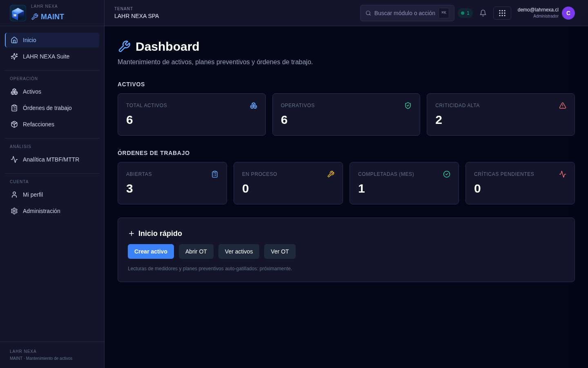Click the ÓRDENES DE TRABAJO section heading

pyautogui.click(x=154, y=153)
